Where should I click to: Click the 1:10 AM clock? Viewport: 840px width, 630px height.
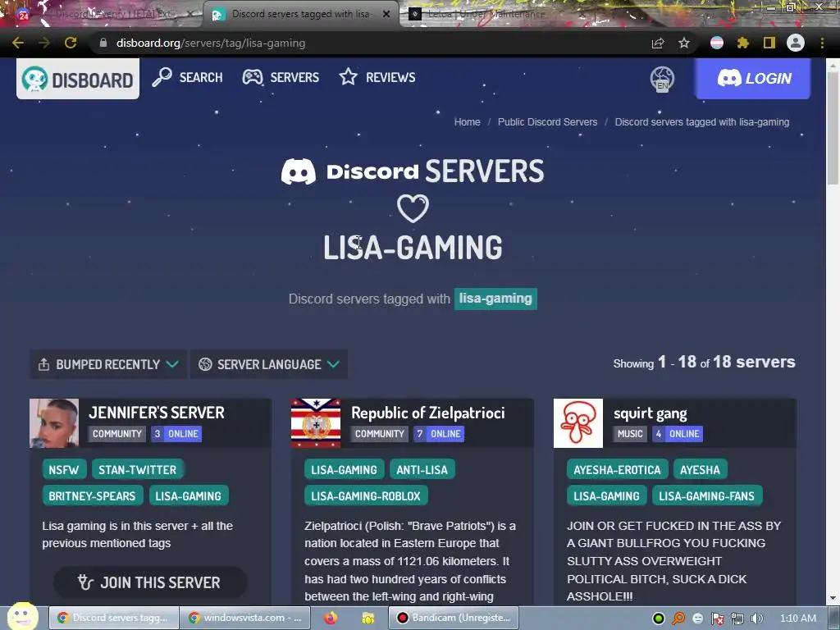pyautogui.click(x=798, y=619)
